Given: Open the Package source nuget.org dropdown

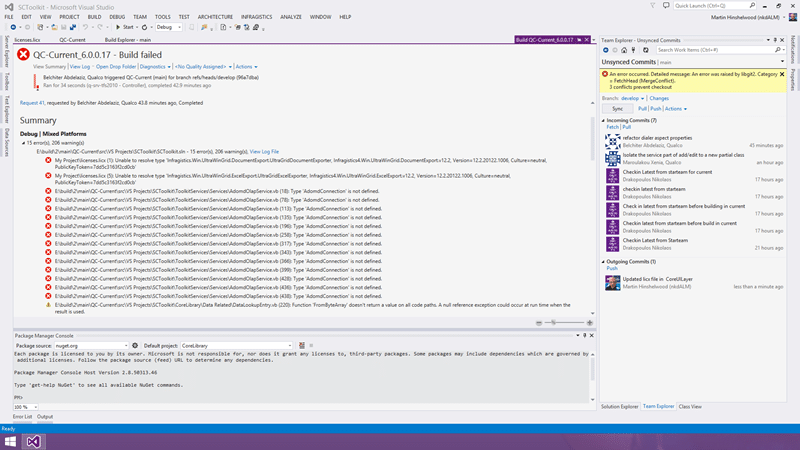Looking at the screenshot, I should tap(91, 345).
